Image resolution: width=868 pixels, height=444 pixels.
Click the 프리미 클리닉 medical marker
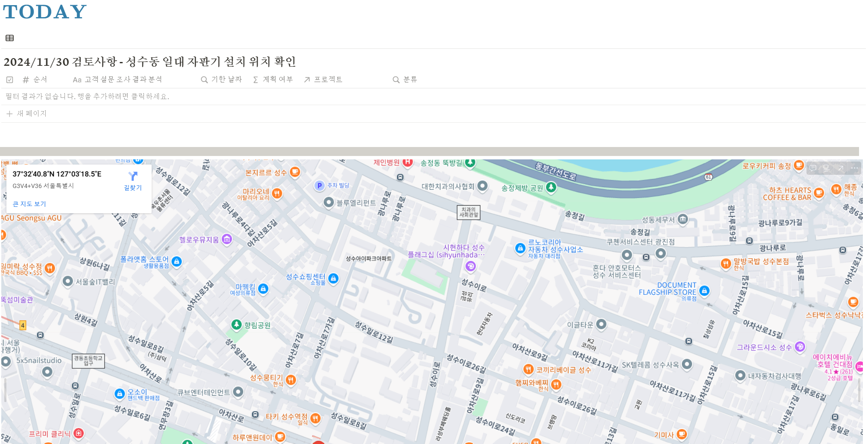pos(78,433)
